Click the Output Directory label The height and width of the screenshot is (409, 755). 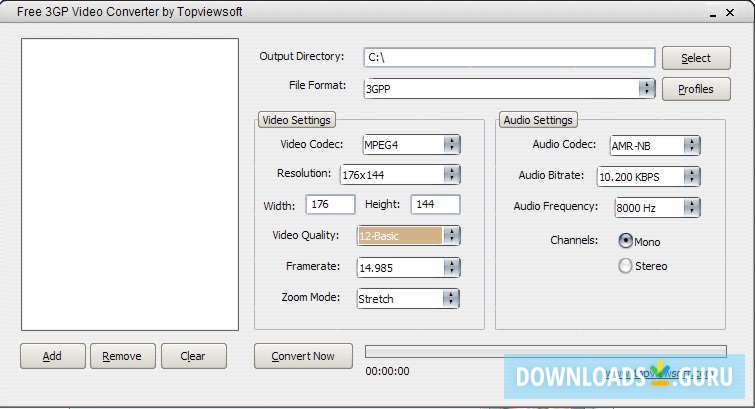302,56
